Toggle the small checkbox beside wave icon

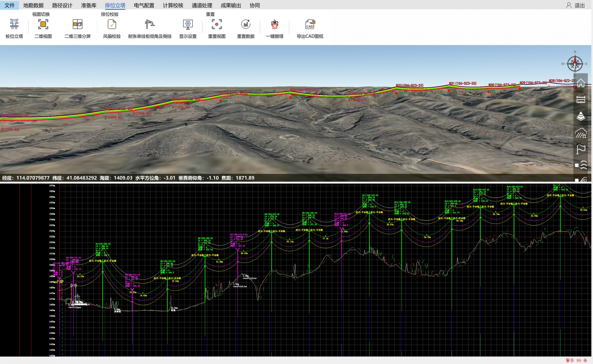click(577, 165)
